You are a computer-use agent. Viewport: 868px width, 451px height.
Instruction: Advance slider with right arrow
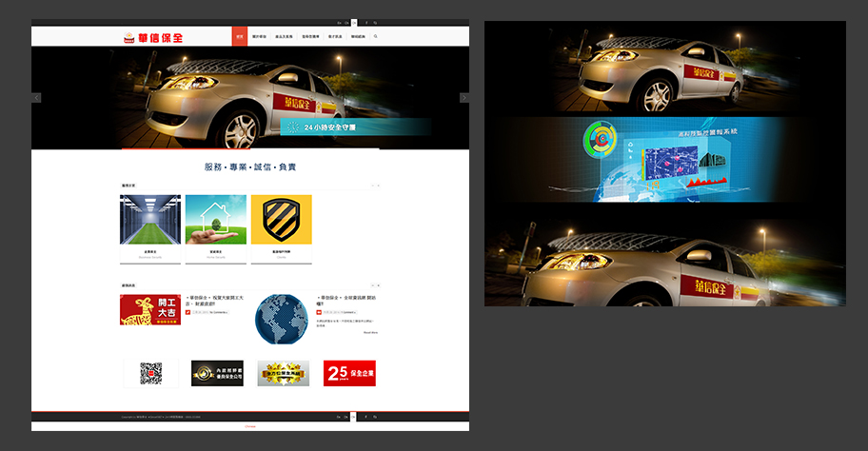(464, 97)
